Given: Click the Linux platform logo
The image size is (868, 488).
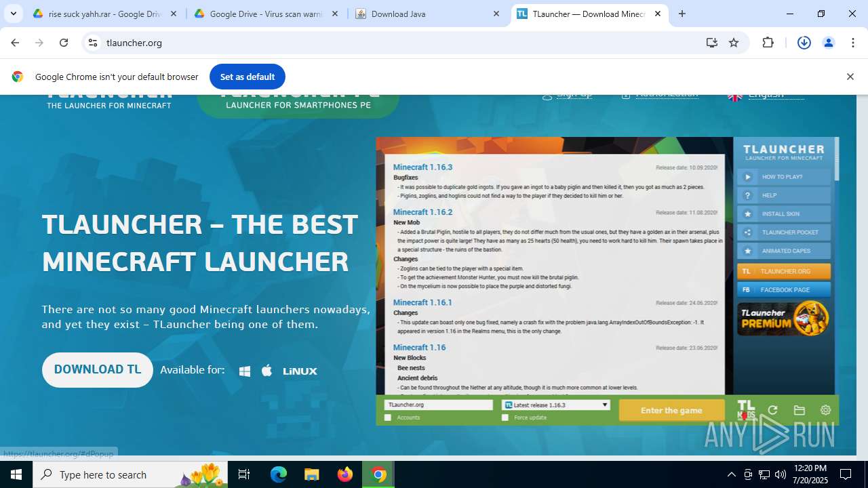Looking at the screenshot, I should (300, 371).
